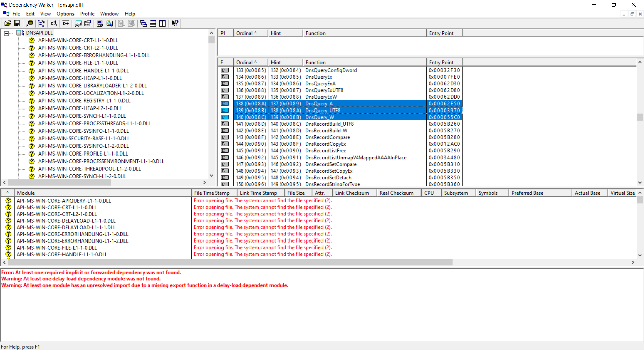The height and width of the screenshot is (350, 644).
Task: Click the Tile Vertically toolbar icon
Action: point(162,23)
